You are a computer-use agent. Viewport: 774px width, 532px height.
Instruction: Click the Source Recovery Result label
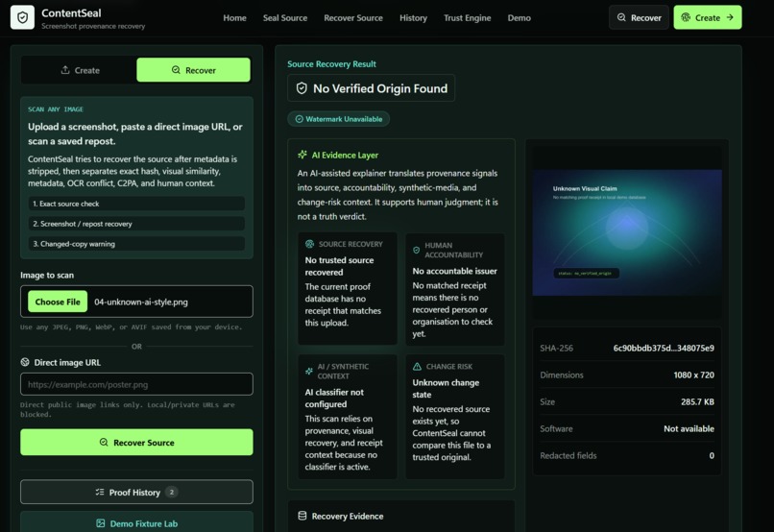pos(331,63)
